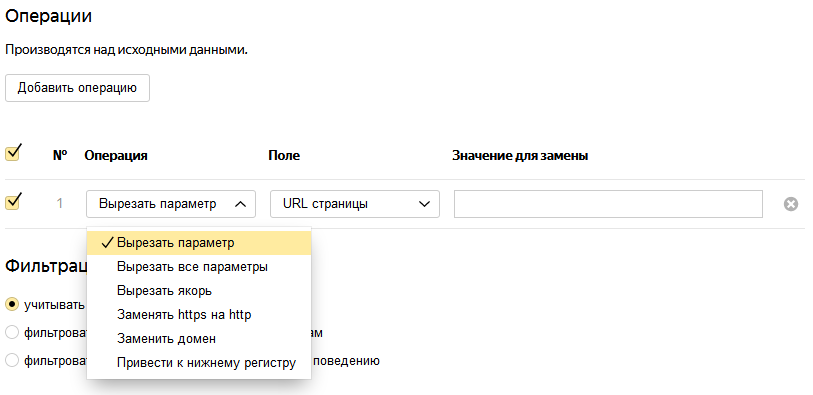Click the Поле column header
813x395 pixels.
click(284, 156)
